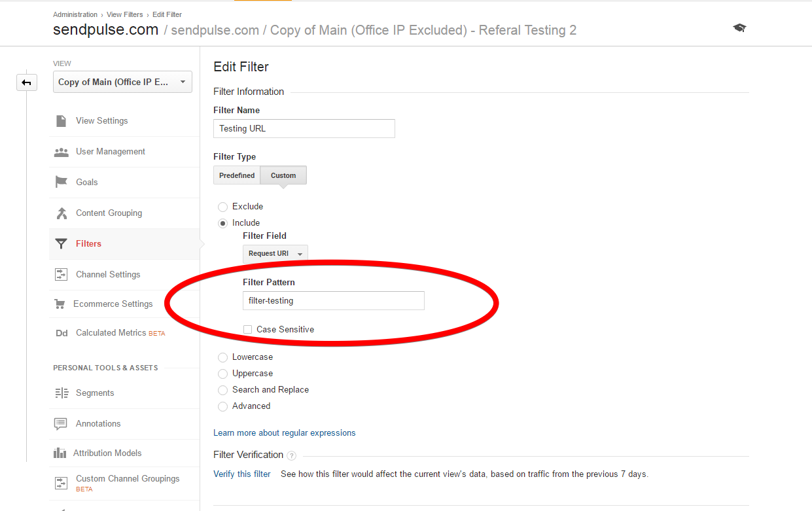812x511 pixels.
Task: Open Learn more about regular expressions link
Action: [285, 433]
